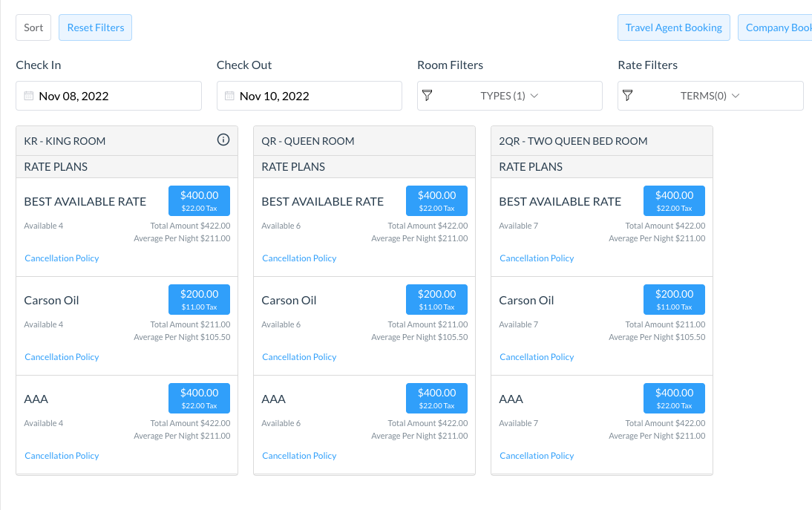This screenshot has width=812, height=510.
Task: Click the Check In date field showing Nov 08
Action: point(108,95)
